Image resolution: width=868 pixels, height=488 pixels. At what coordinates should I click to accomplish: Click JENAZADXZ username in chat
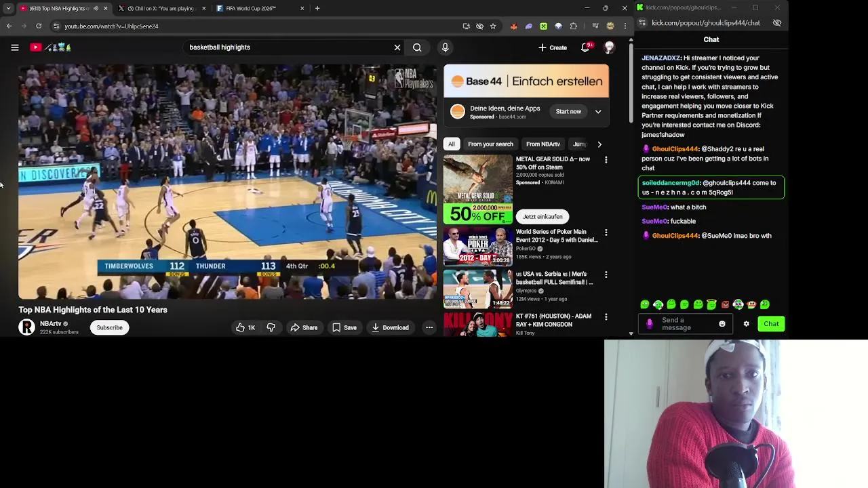661,58
